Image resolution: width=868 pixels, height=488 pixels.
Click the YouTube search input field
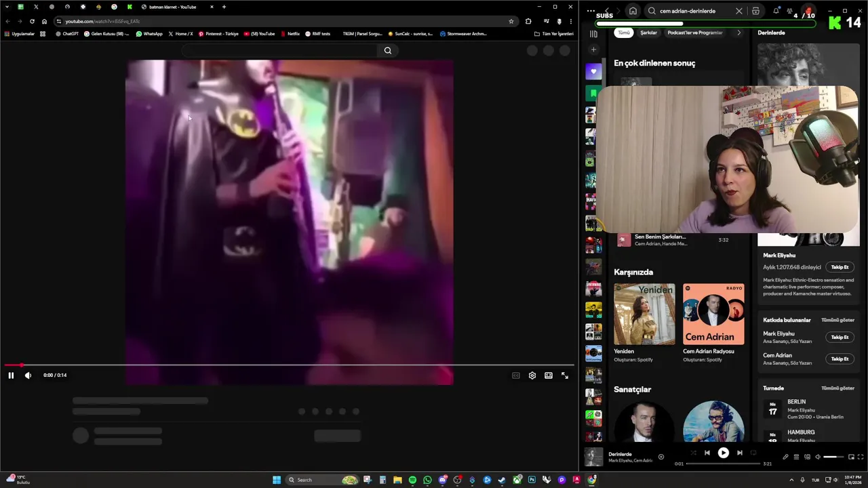click(x=279, y=50)
